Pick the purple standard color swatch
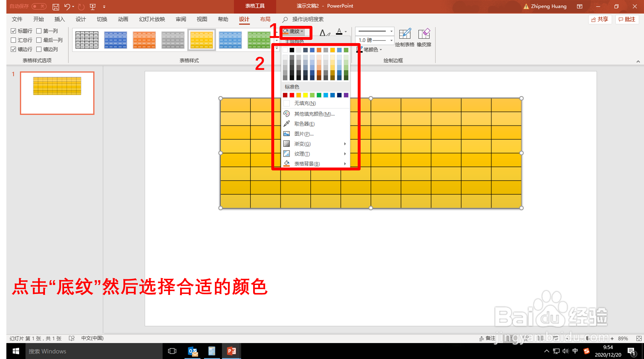The image size is (644, 359). [346, 95]
